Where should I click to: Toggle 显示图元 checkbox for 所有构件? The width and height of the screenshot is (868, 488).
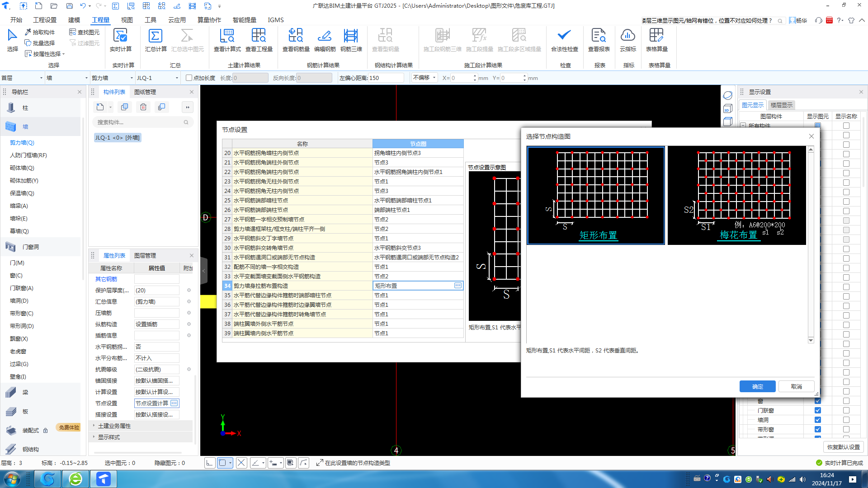(x=817, y=126)
